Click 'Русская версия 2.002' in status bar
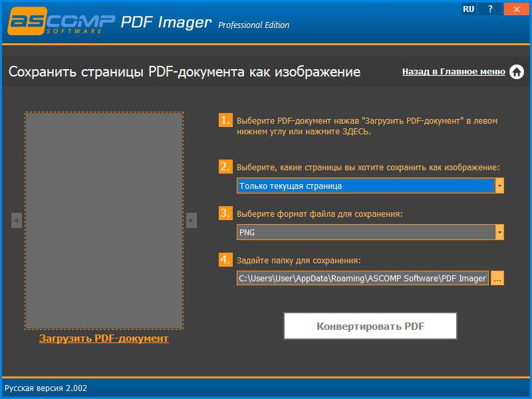532x399 pixels. tap(46, 388)
